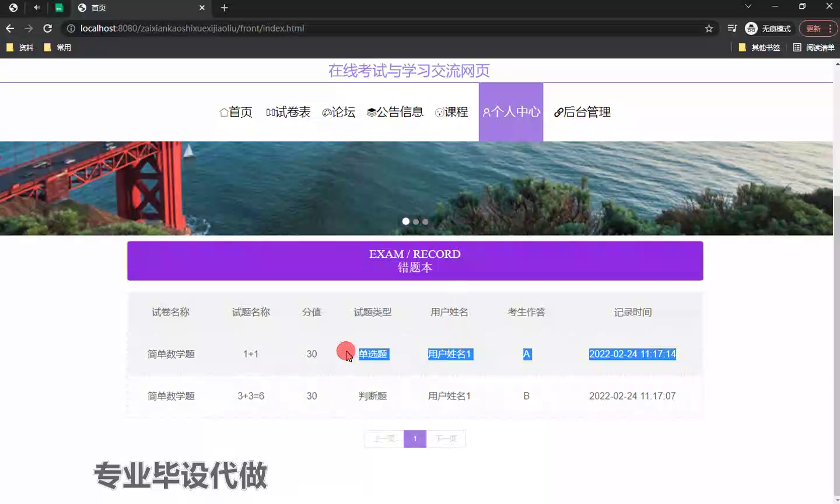
Task: Click question name cell 1+1
Action: 251,354
